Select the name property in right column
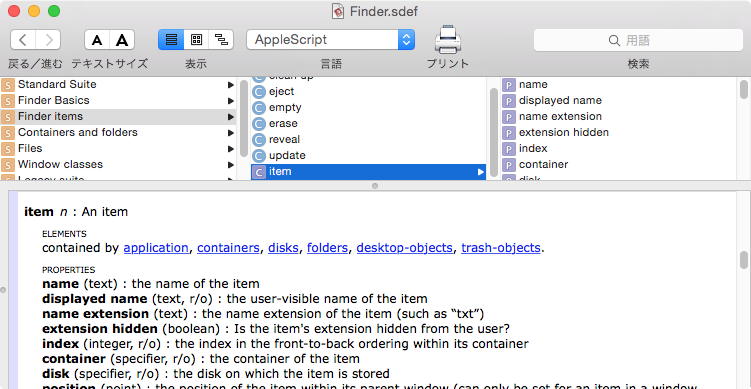 (x=618, y=85)
